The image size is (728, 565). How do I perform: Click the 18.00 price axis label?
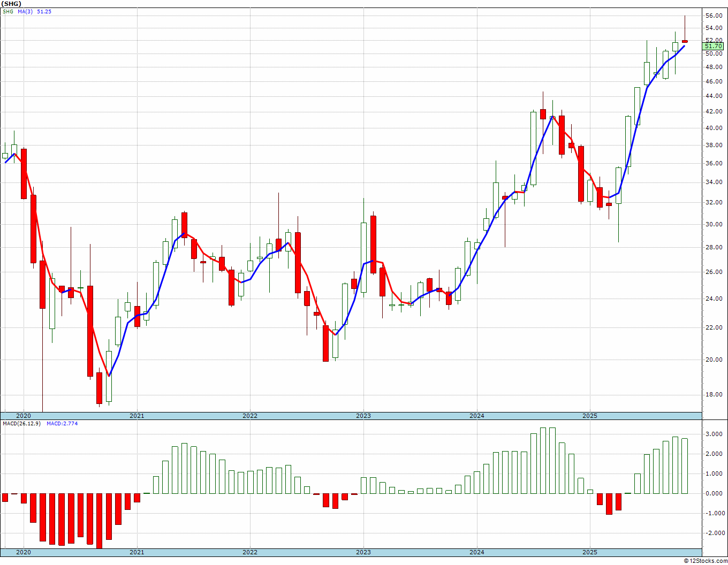point(713,395)
